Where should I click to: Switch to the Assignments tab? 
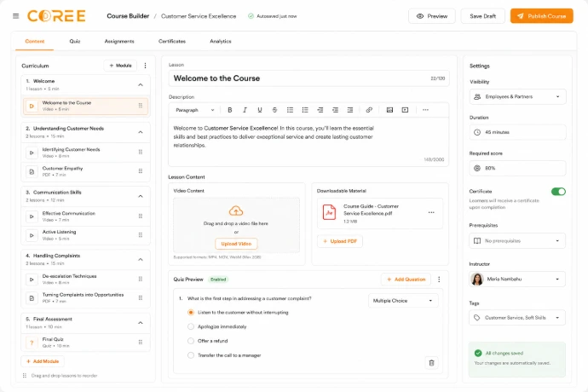[119, 41]
